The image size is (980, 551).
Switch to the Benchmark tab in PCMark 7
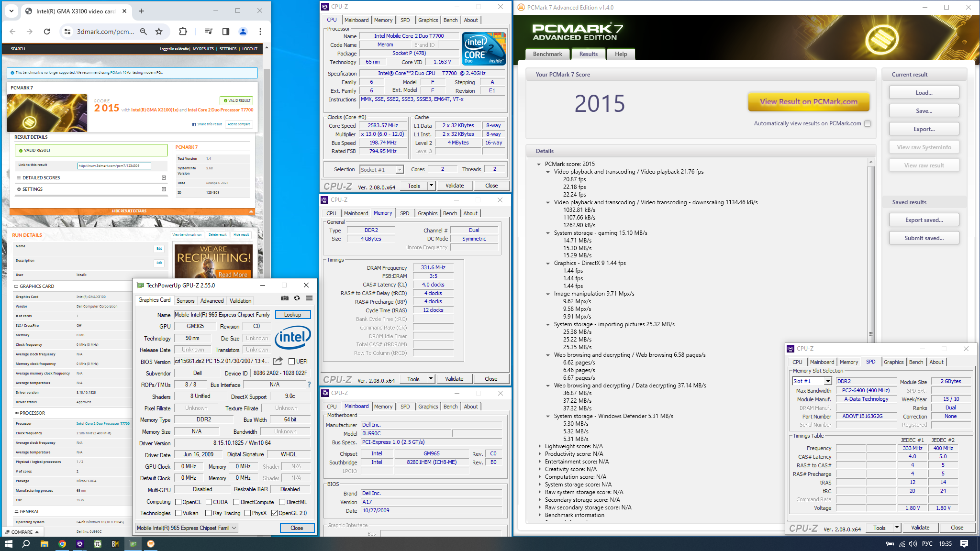[548, 54]
